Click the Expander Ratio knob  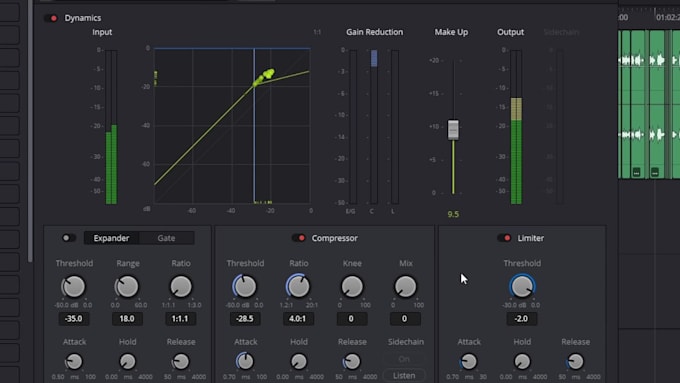(x=180, y=286)
